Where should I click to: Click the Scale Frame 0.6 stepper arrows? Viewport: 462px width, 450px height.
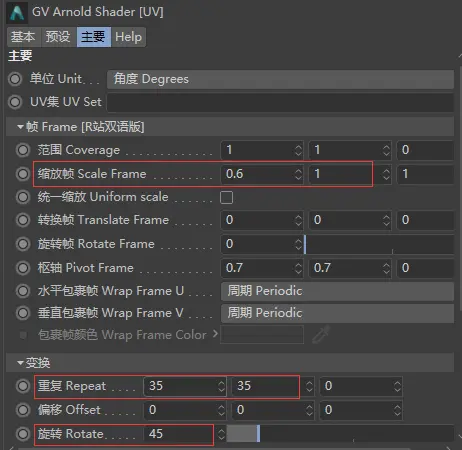[x=298, y=174]
